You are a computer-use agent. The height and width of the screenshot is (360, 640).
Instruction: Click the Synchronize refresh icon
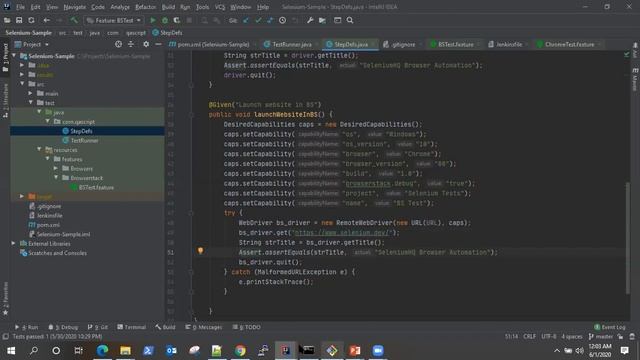tap(31, 20)
